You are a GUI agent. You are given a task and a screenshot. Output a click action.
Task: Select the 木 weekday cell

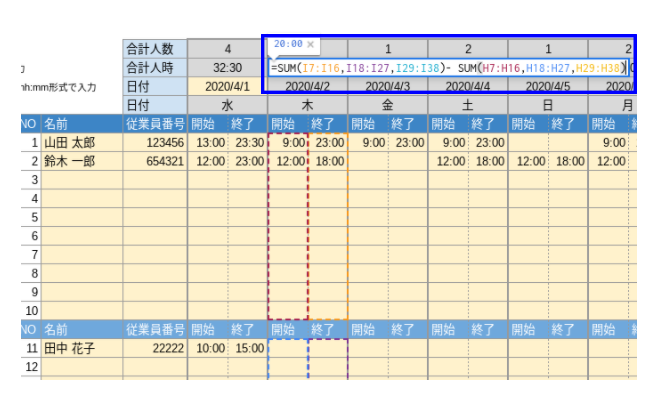(x=307, y=105)
